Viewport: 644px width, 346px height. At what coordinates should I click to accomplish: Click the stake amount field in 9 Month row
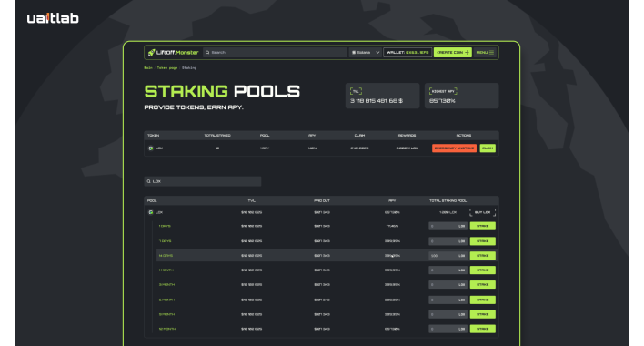point(448,314)
